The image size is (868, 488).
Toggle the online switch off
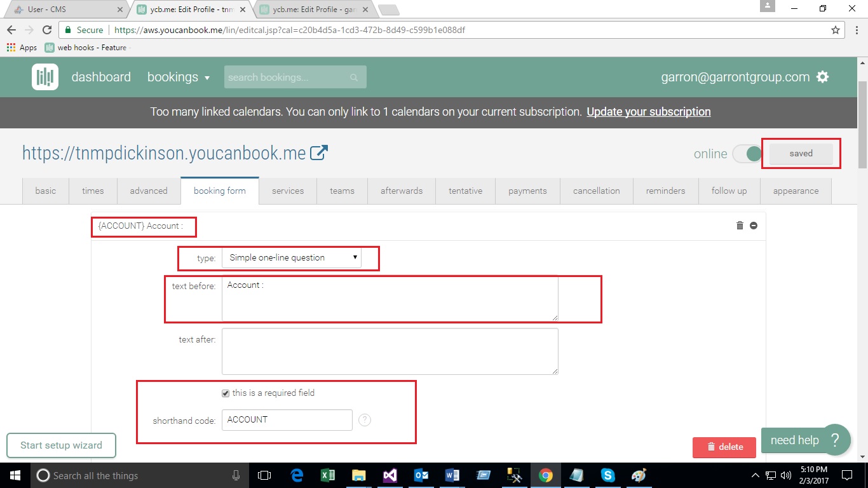coord(747,154)
